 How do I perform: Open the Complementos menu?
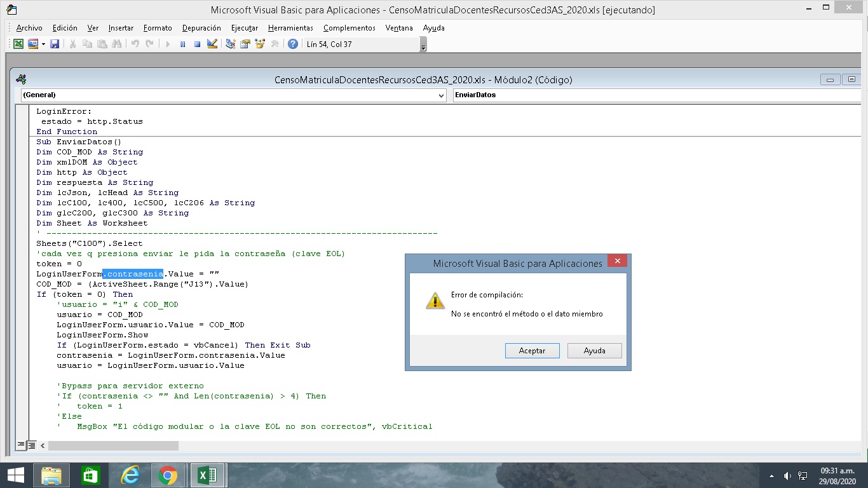tap(349, 28)
